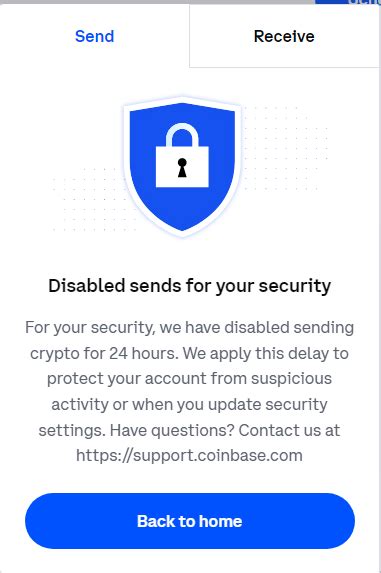Viewport: 381px width, 573px height.
Task: Click the padlock's curved shackle
Action: (182, 135)
